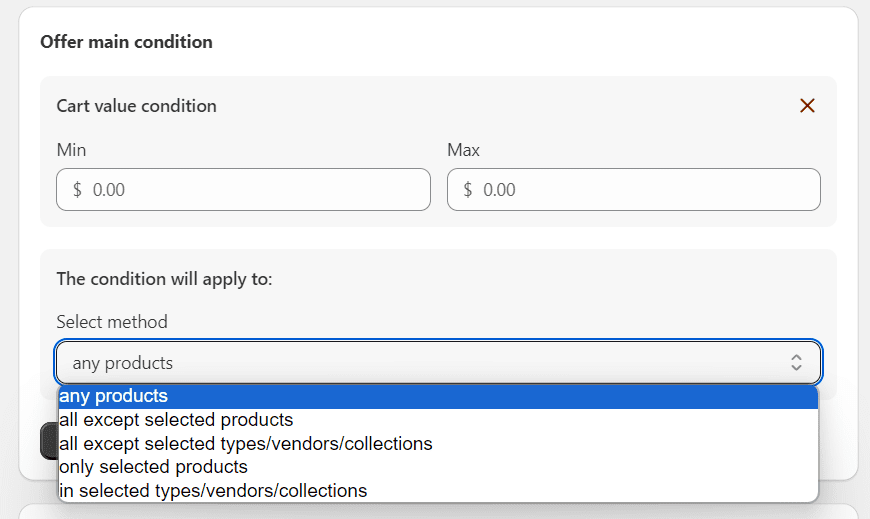Click the "Offer main condition" heading
This screenshot has height=519, width=870.
click(x=126, y=42)
